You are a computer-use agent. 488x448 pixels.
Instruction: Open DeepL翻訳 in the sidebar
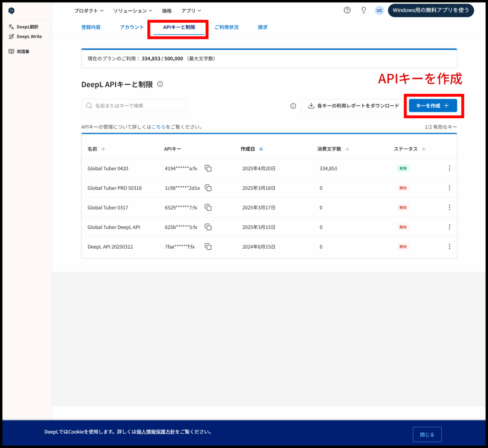point(23,27)
